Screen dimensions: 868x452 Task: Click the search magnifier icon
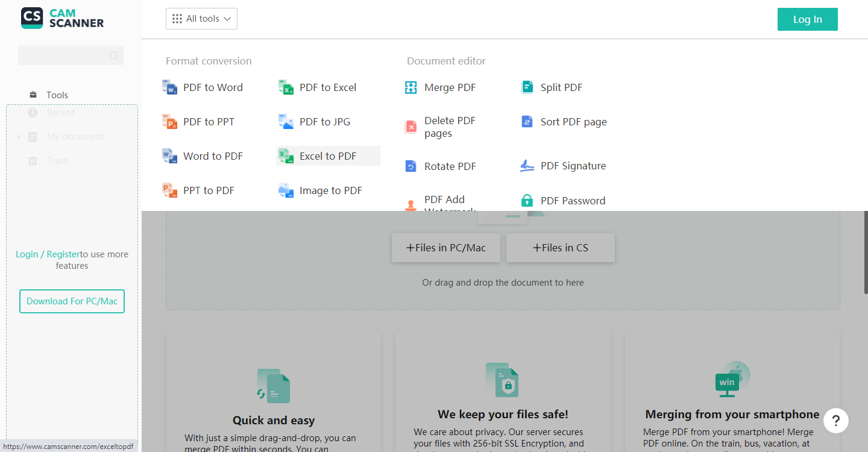coord(114,55)
